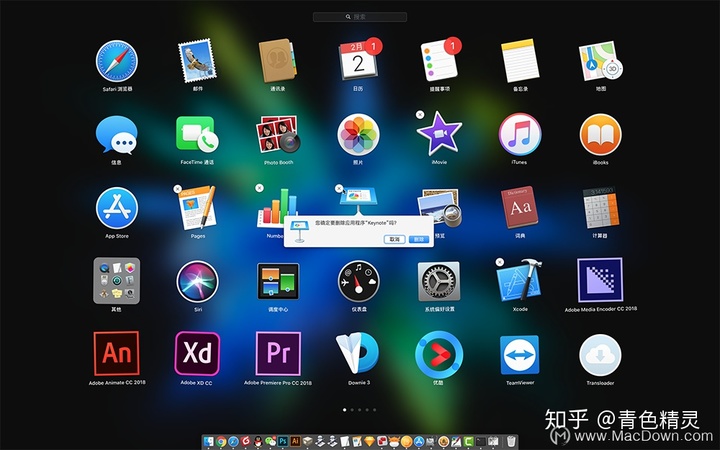Screen dimensions: 720x450
Task: Open the Messages app
Action: 117,134
